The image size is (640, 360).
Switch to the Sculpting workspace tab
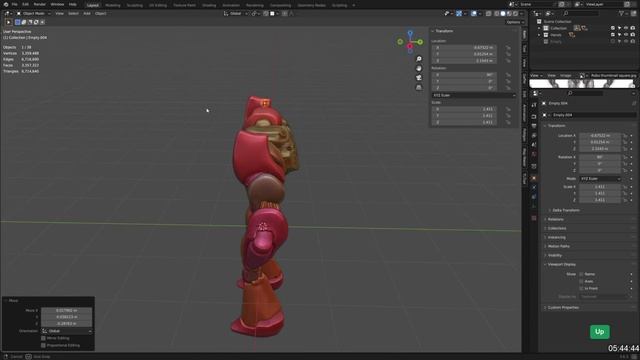coord(134,5)
